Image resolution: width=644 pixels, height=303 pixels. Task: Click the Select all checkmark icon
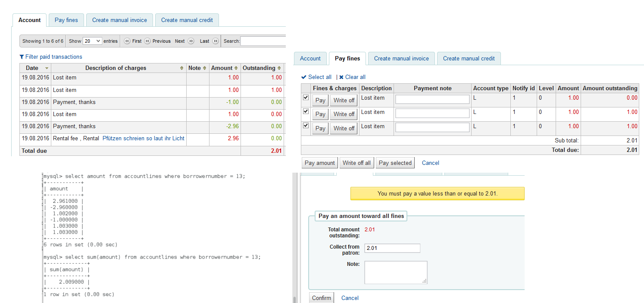(x=304, y=77)
